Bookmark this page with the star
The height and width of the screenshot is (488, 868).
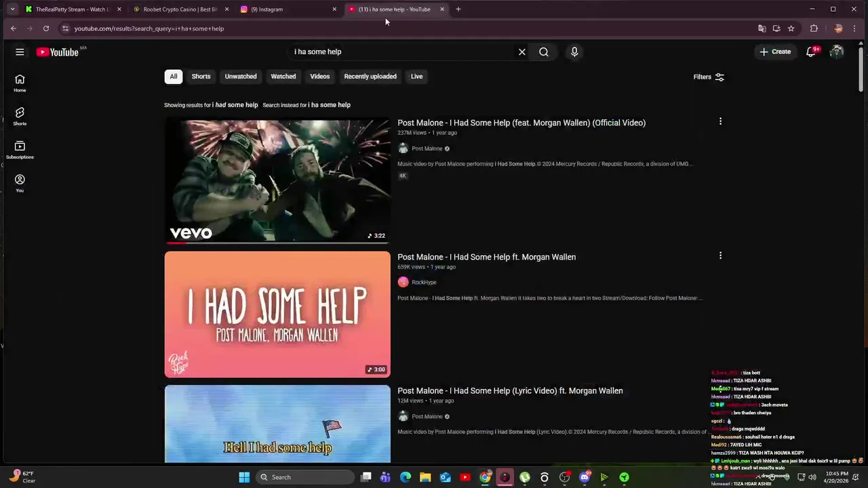click(x=791, y=28)
